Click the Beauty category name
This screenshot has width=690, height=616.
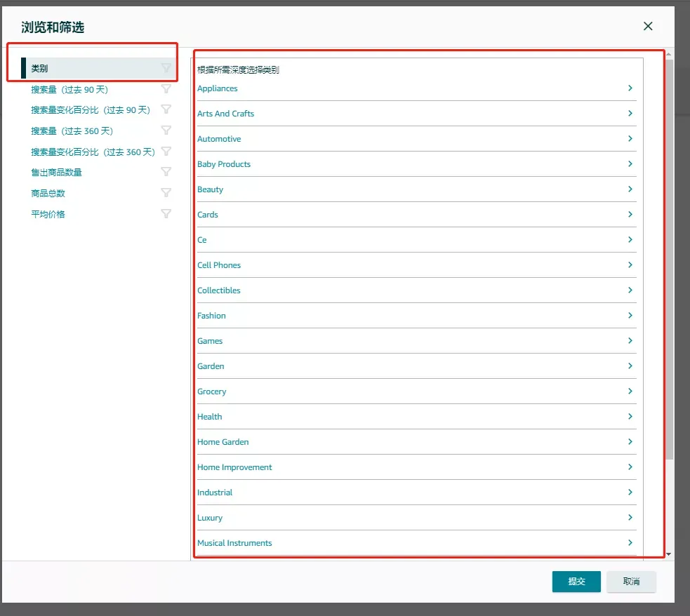pyautogui.click(x=210, y=189)
